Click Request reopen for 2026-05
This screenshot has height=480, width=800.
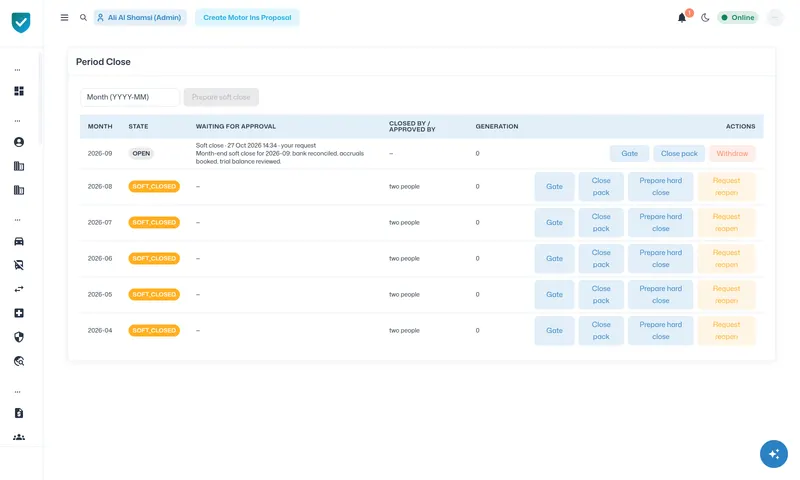point(726,294)
